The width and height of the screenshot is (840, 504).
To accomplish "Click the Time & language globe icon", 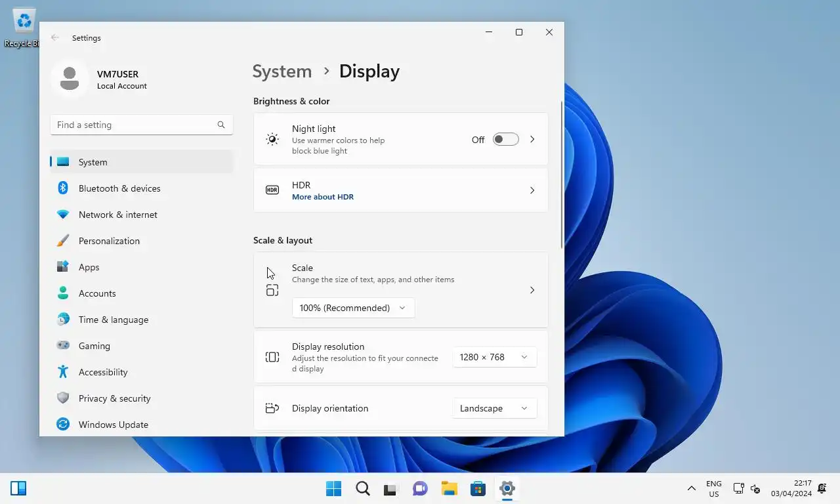I will (63, 320).
